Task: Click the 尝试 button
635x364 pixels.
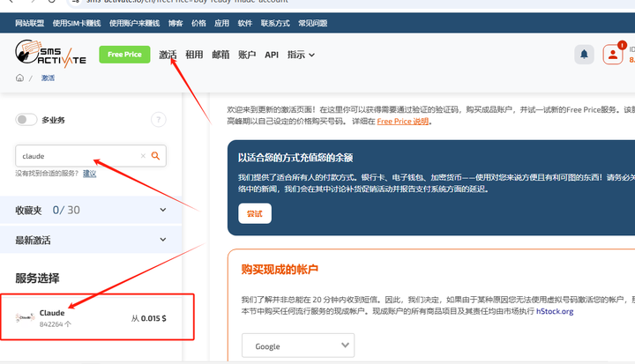Action: (255, 213)
